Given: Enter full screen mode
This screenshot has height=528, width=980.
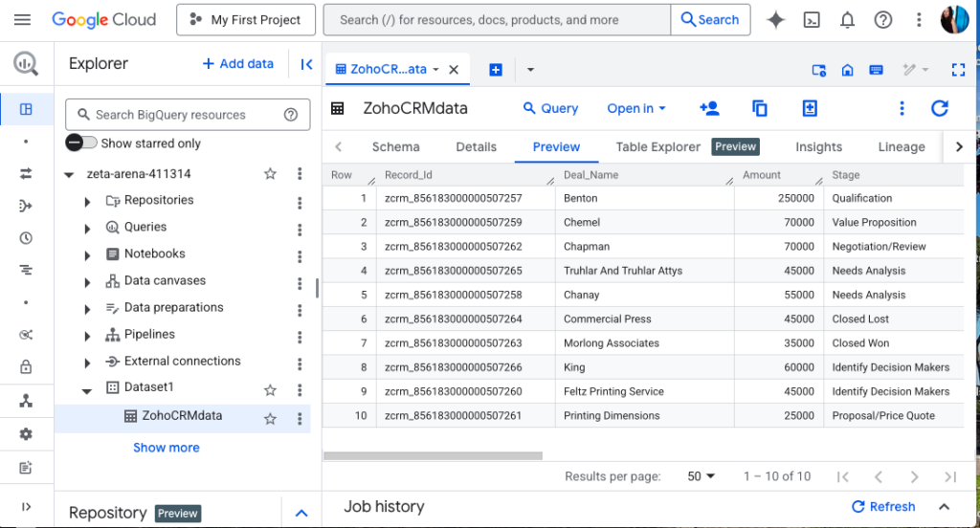Looking at the screenshot, I should coord(958,70).
